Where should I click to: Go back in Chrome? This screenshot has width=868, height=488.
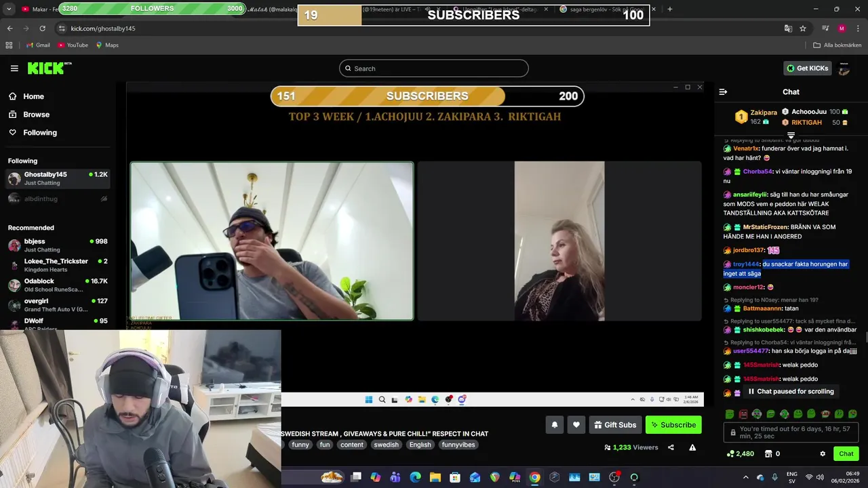point(9,28)
